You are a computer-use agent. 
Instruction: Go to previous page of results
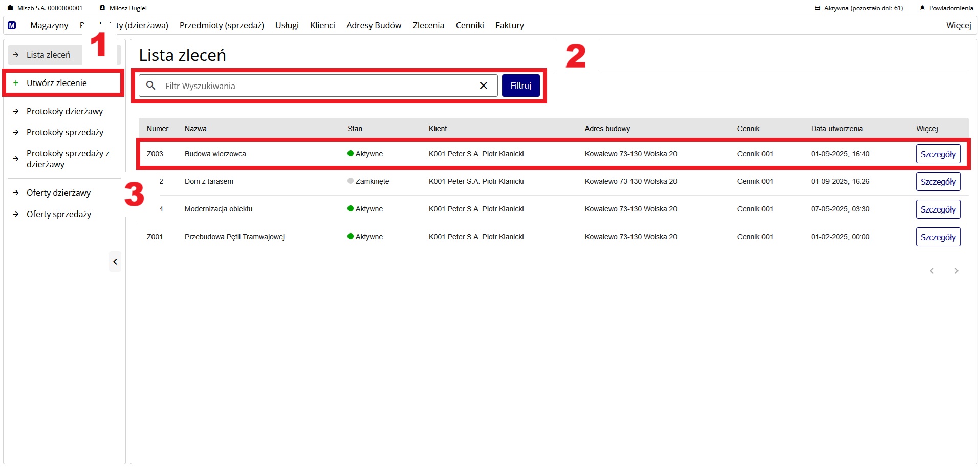coord(932,271)
